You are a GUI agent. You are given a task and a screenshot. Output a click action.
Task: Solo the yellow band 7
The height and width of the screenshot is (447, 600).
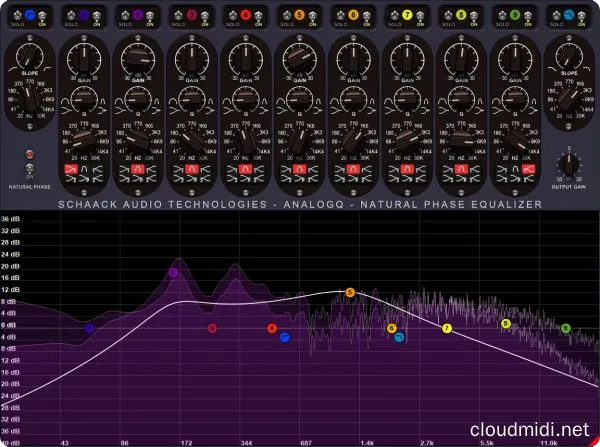[392, 16]
